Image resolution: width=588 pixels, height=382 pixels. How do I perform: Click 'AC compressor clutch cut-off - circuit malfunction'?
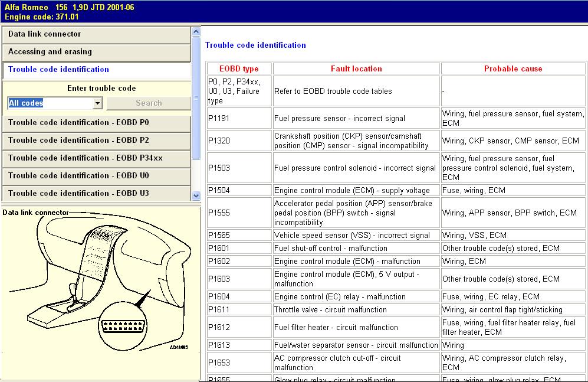coord(356,363)
